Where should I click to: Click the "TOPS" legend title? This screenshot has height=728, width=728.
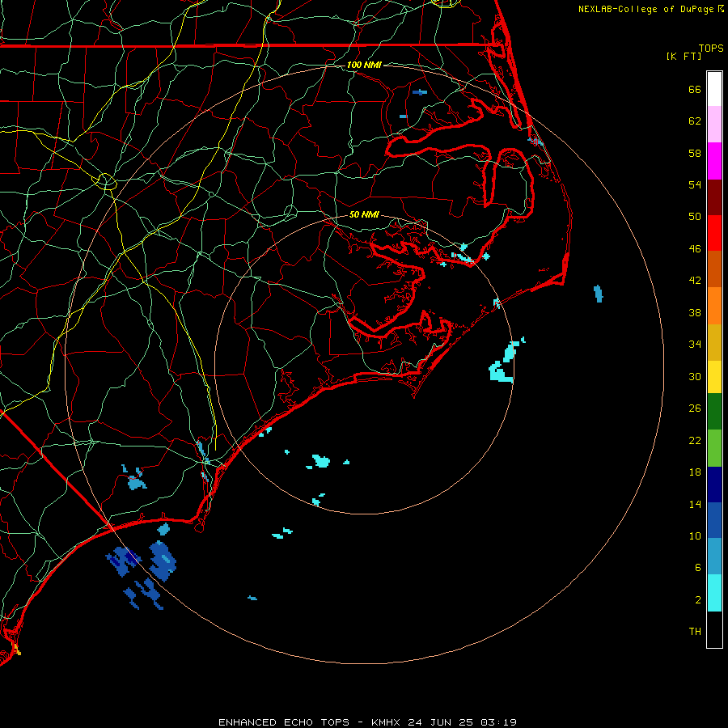point(711,48)
